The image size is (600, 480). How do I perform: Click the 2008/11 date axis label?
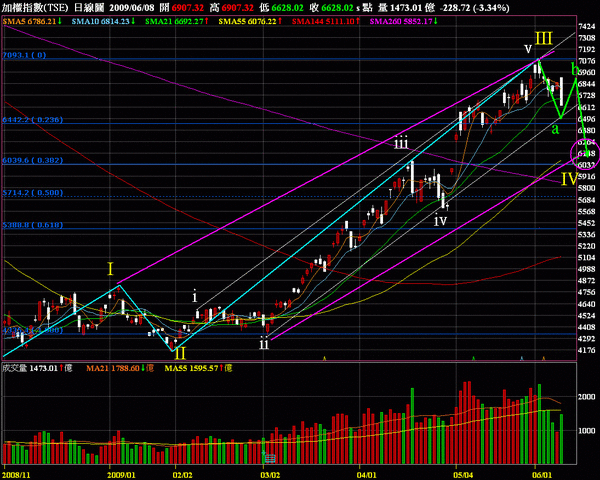tap(17, 475)
